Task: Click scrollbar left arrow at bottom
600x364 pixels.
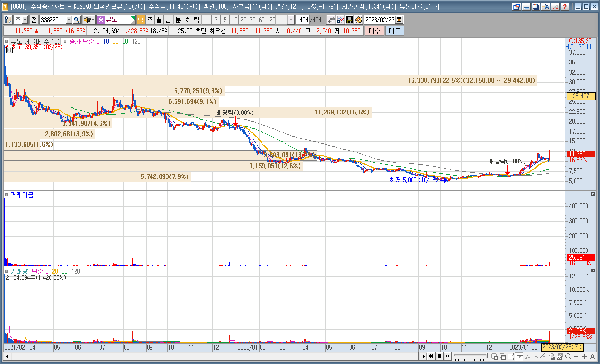Action: (6, 356)
